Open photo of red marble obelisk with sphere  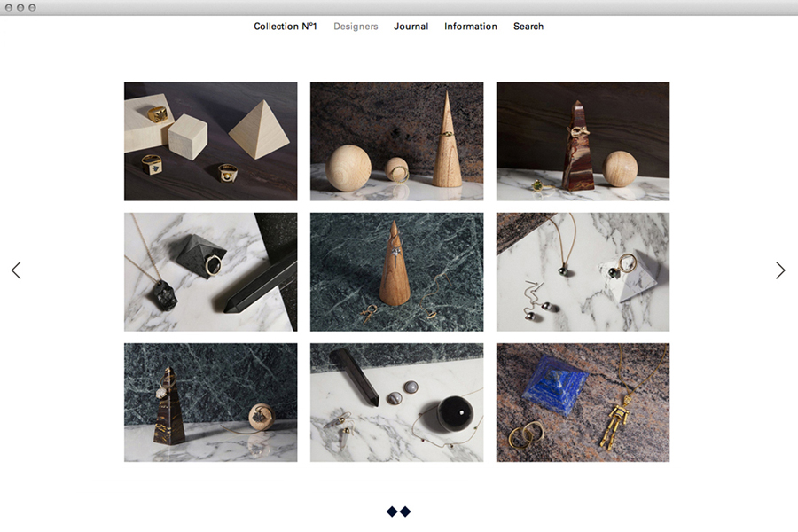(x=583, y=141)
